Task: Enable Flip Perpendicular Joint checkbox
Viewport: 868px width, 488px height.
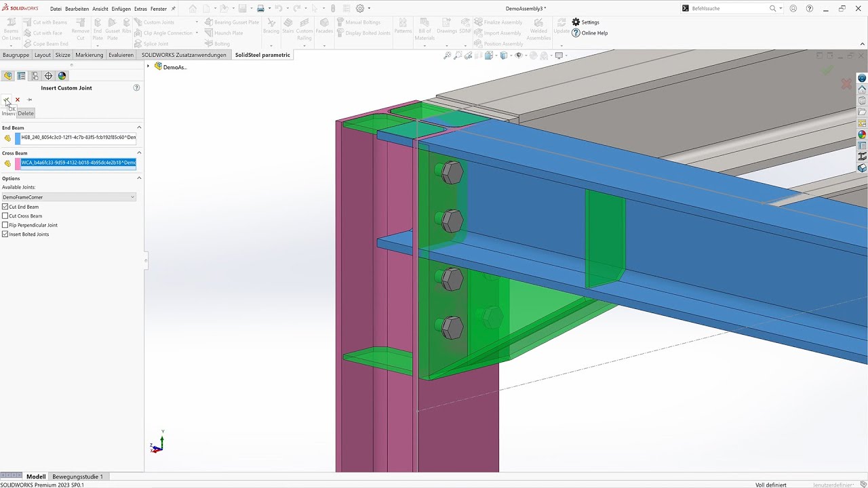Action: [x=5, y=225]
